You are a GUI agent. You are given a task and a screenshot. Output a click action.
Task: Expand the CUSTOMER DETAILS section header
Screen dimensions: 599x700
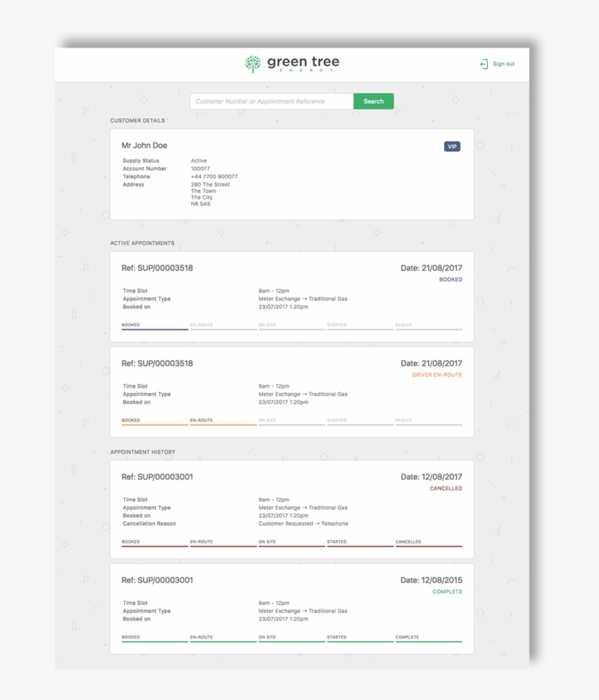(x=136, y=121)
